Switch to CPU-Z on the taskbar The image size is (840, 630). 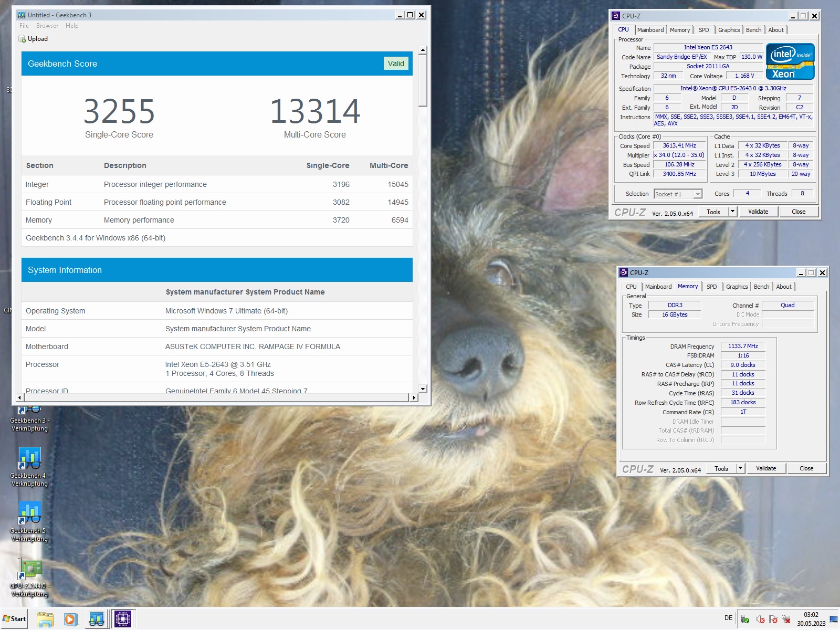click(x=123, y=619)
